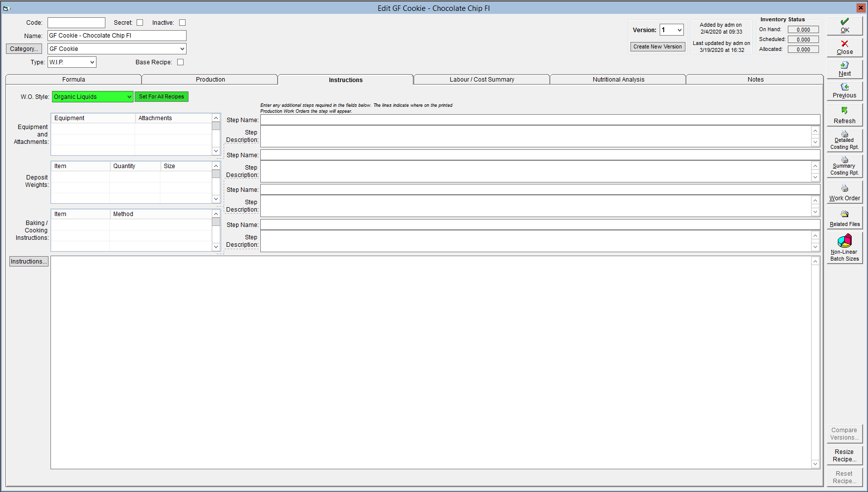The width and height of the screenshot is (868, 492).
Task: Toggle the Inactive checkbox
Action: [183, 23]
